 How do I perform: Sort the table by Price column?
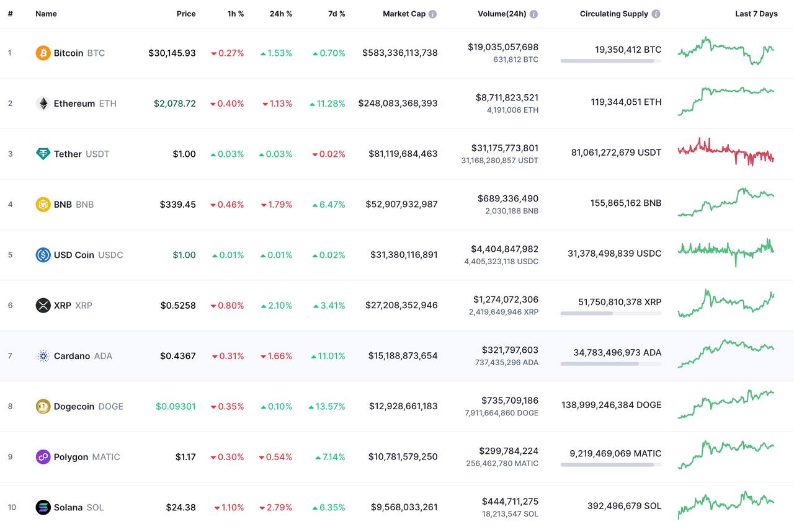pyautogui.click(x=186, y=14)
